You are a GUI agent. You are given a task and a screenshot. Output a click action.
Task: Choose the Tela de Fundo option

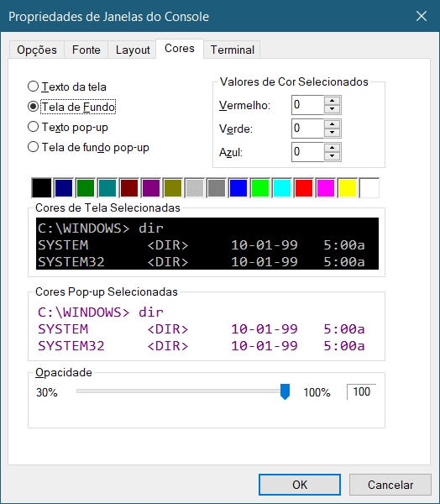[71, 107]
